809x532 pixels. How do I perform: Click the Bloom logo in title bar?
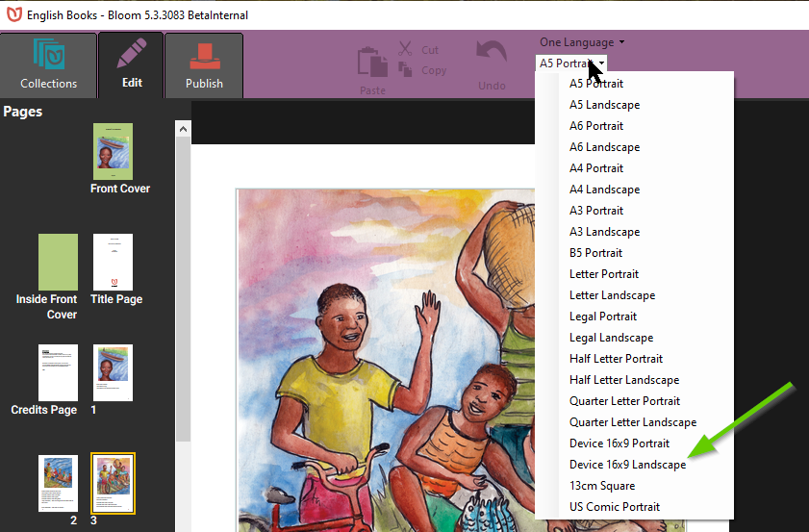point(13,14)
